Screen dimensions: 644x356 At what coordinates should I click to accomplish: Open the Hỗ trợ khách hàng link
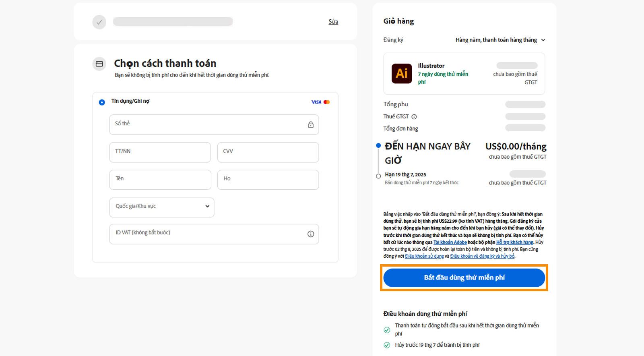(x=514, y=242)
